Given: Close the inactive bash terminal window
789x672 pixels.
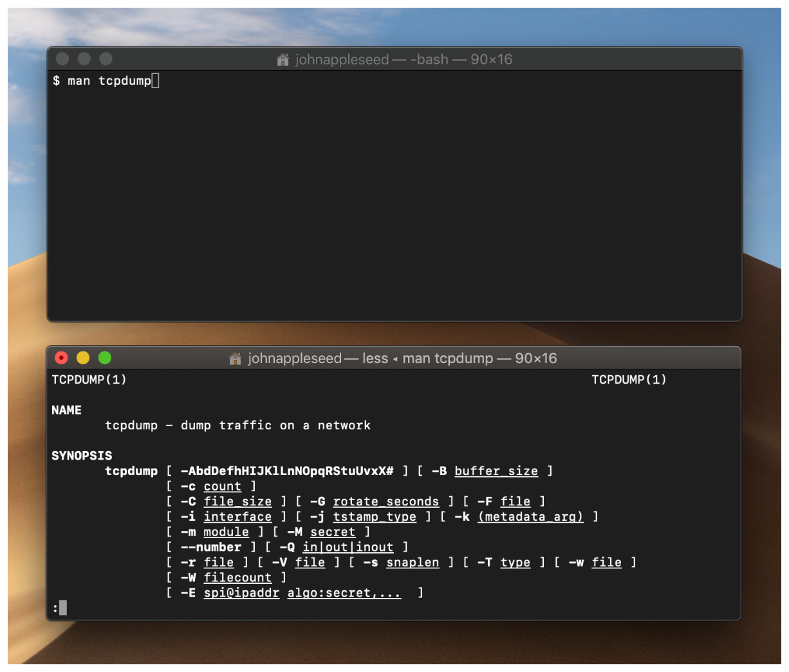Looking at the screenshot, I should (62, 59).
